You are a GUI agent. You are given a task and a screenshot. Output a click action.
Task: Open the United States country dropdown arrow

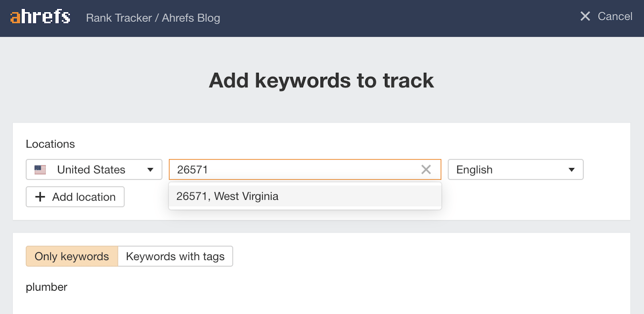click(149, 170)
